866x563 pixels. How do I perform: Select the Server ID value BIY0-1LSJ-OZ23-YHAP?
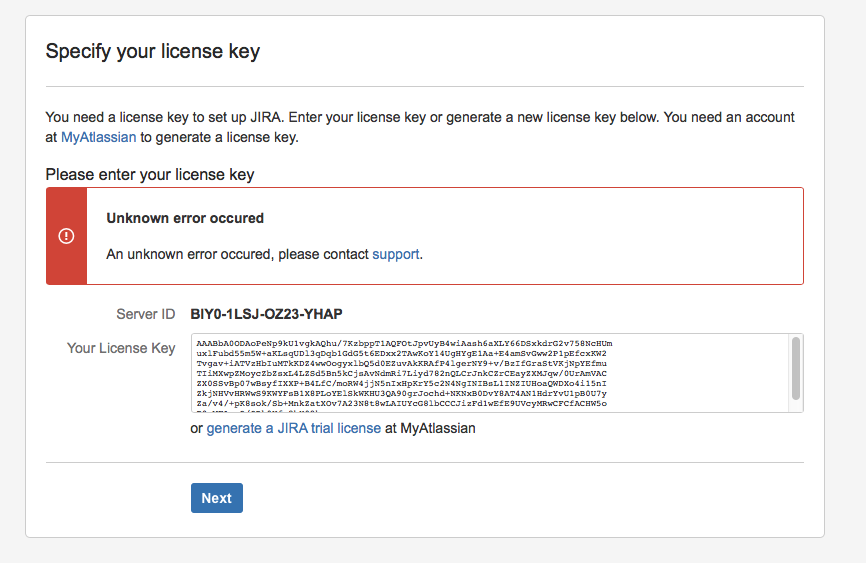pos(273,314)
